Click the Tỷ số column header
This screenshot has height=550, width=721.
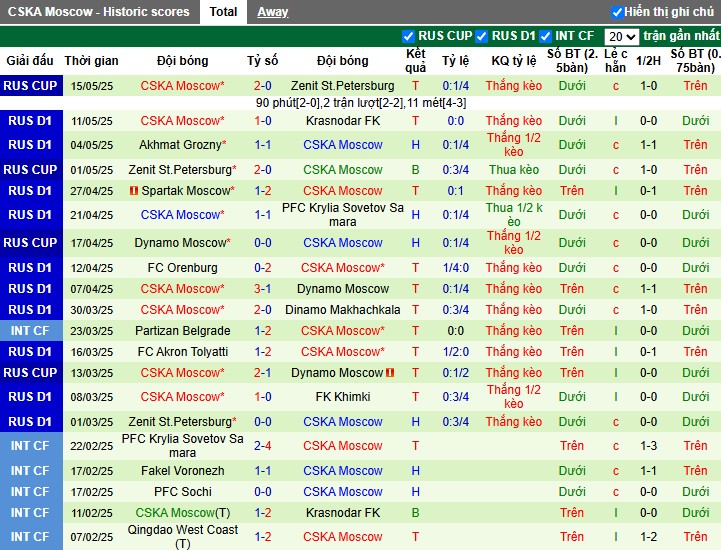tap(263, 61)
